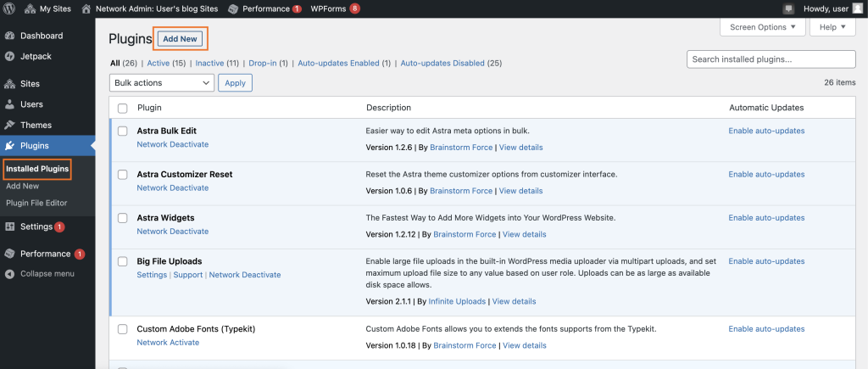The height and width of the screenshot is (369, 868).
Task: Enable auto-updates for Custom Adobe Fonts
Action: click(x=766, y=328)
